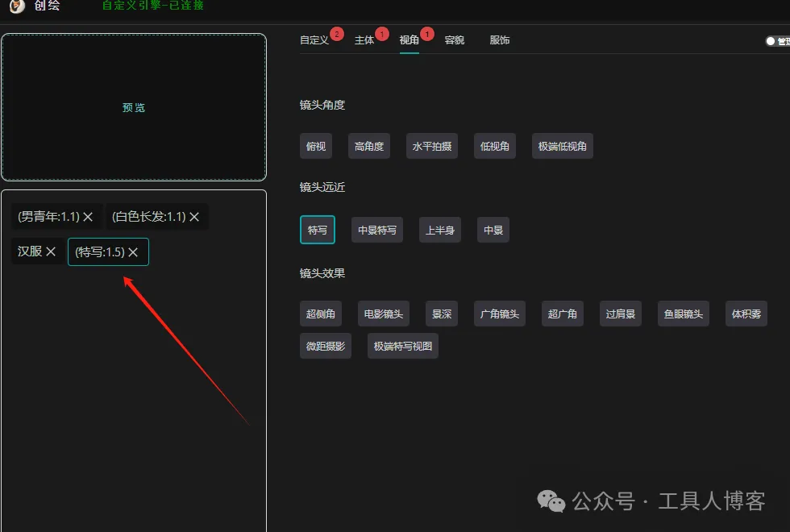Screen dimensions: 790x532
Task: Click the 预览 preview area
Action: click(134, 106)
